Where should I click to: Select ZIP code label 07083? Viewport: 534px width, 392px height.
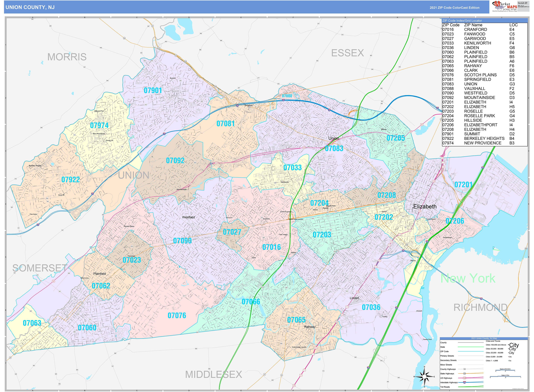point(334,149)
